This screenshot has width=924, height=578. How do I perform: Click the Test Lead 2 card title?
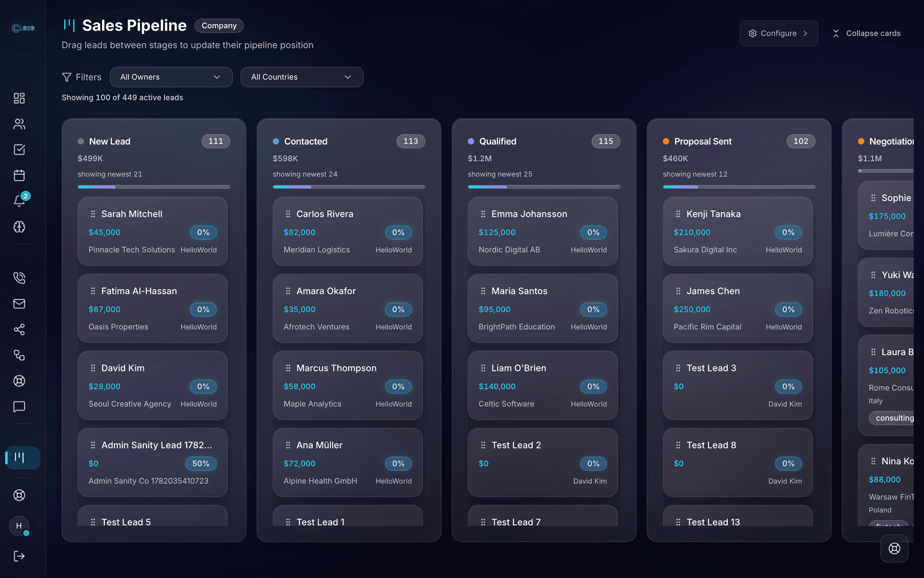coord(516,445)
